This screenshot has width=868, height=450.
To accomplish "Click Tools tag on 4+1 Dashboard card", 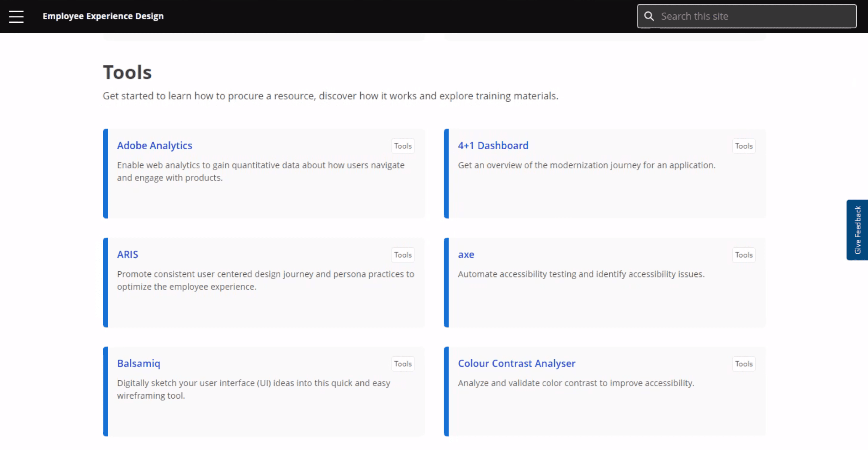I will (x=744, y=146).
